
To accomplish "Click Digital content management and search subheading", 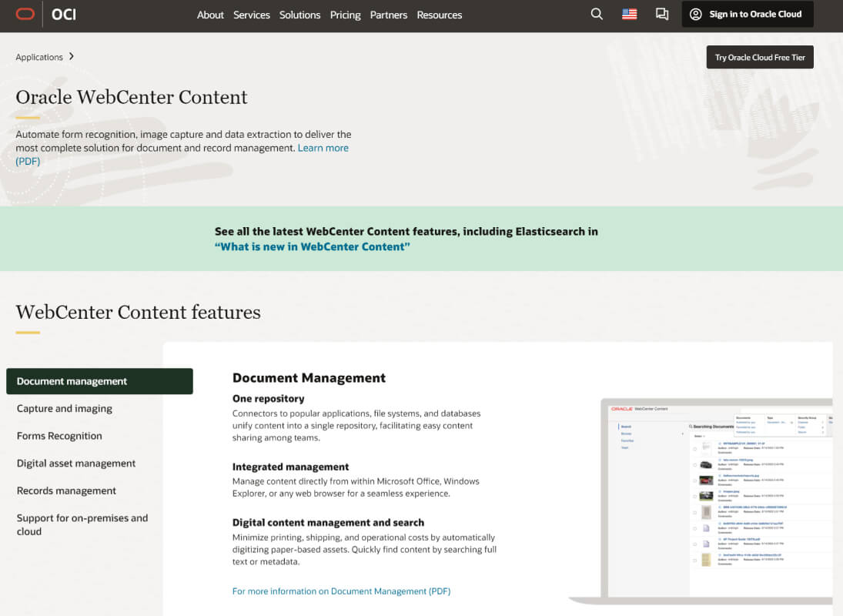I will (x=328, y=523).
